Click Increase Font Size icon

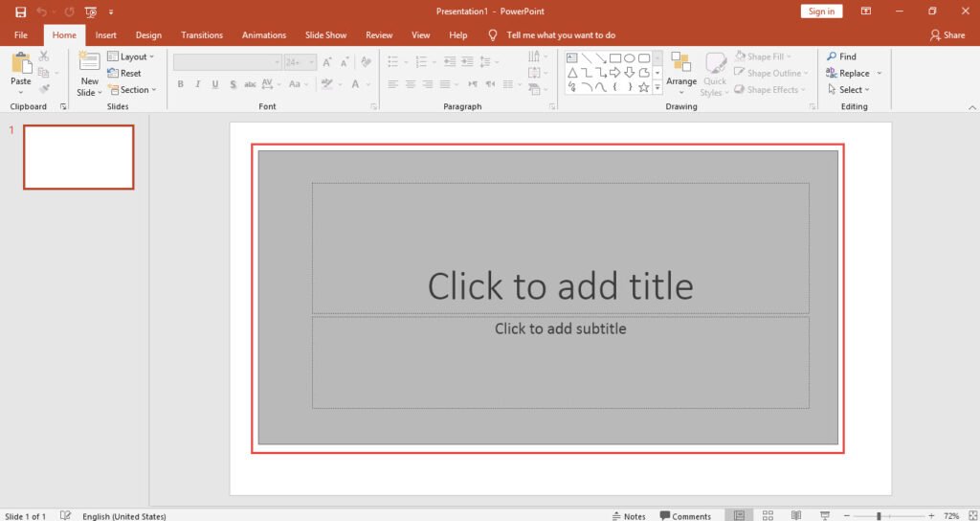pyautogui.click(x=327, y=62)
